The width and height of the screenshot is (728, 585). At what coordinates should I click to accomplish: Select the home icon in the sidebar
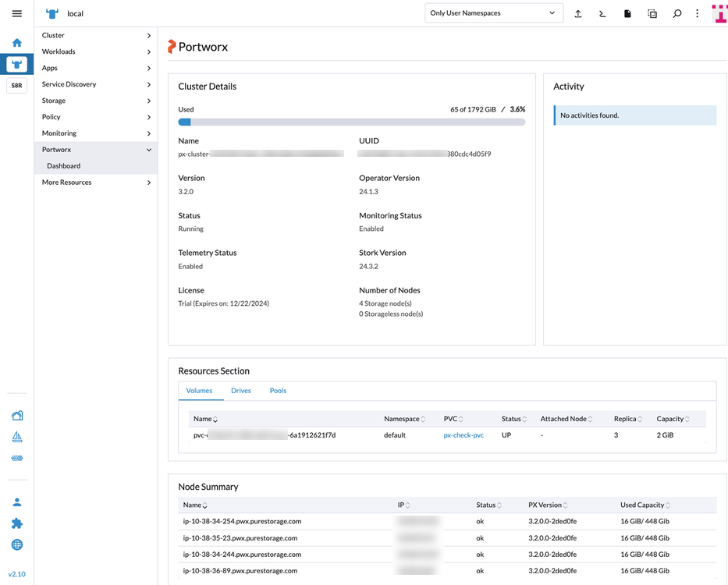click(x=16, y=42)
